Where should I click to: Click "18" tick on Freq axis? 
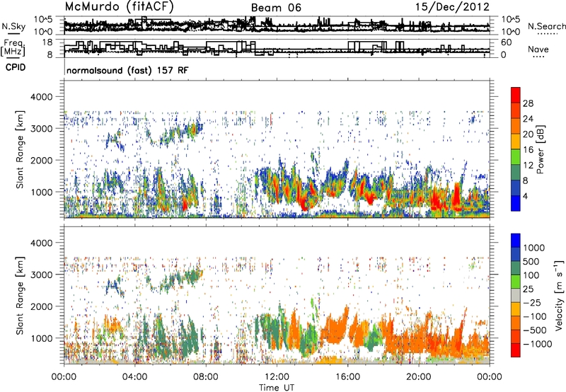(x=47, y=42)
